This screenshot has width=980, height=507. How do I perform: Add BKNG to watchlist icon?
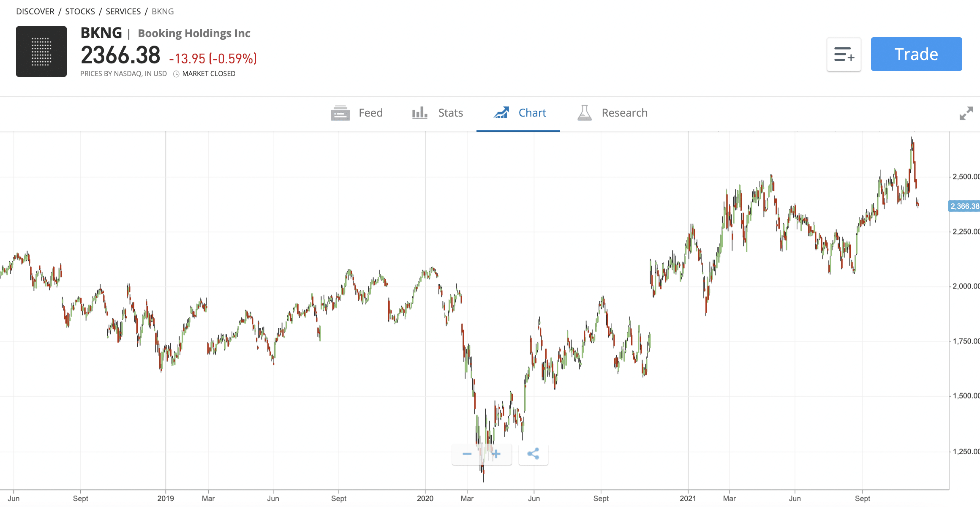click(844, 55)
